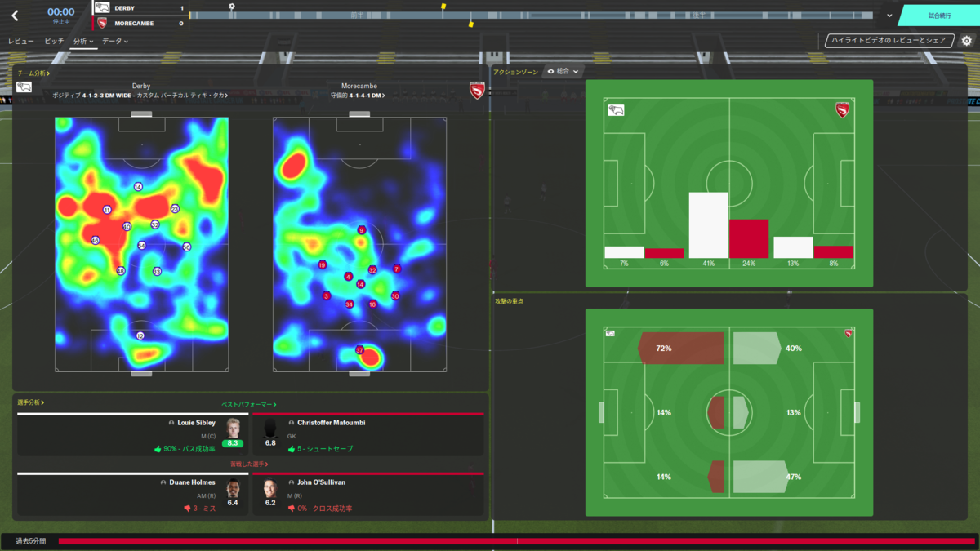Click the 8.3 rating badge for Sibley

pos(233,443)
